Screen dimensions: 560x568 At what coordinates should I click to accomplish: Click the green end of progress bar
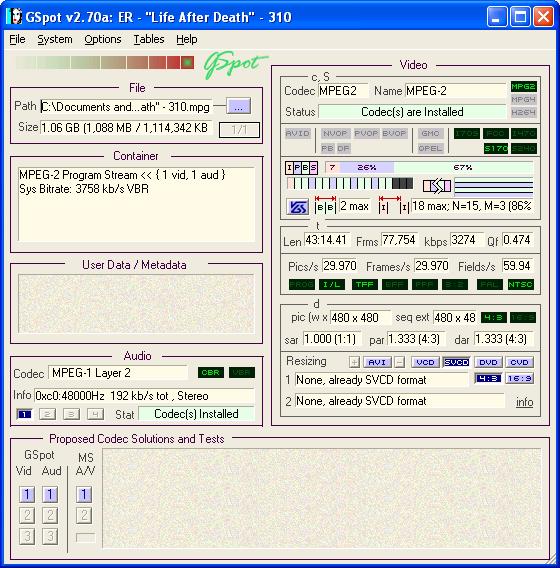click(187, 62)
